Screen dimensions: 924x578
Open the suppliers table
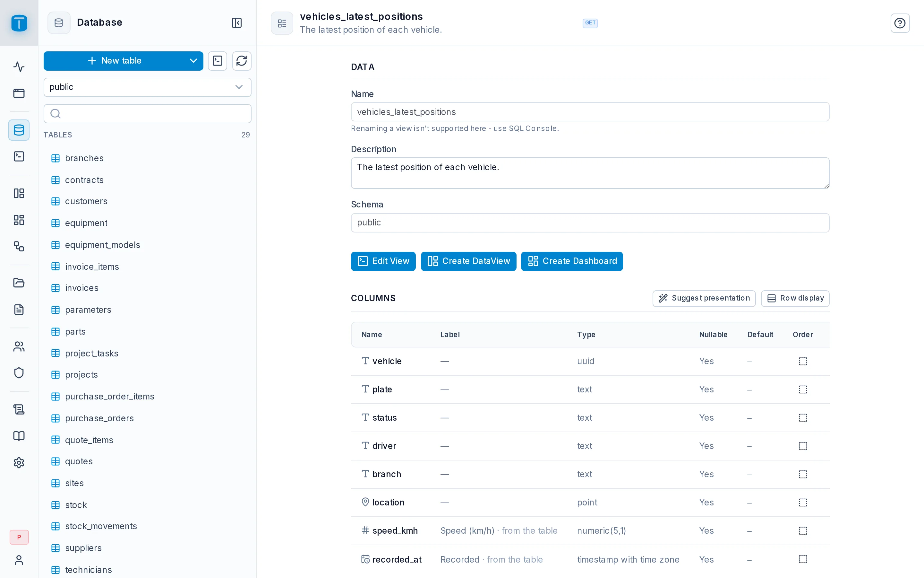[x=147, y=548]
